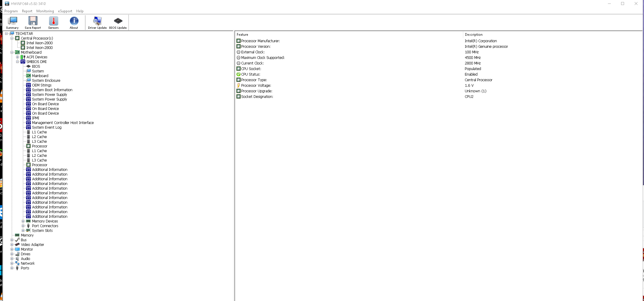Click the Processor Voltage lightning icon
The width and height of the screenshot is (644, 301).
(239, 85)
